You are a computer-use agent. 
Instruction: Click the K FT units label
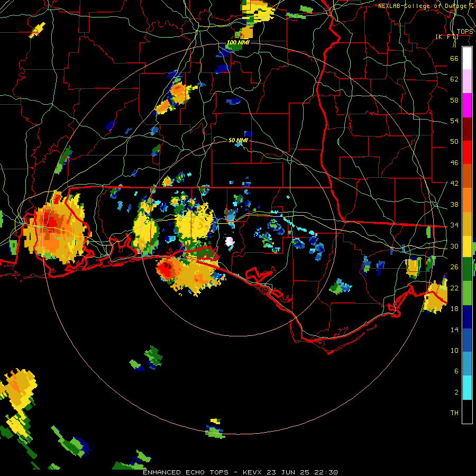[447, 36]
